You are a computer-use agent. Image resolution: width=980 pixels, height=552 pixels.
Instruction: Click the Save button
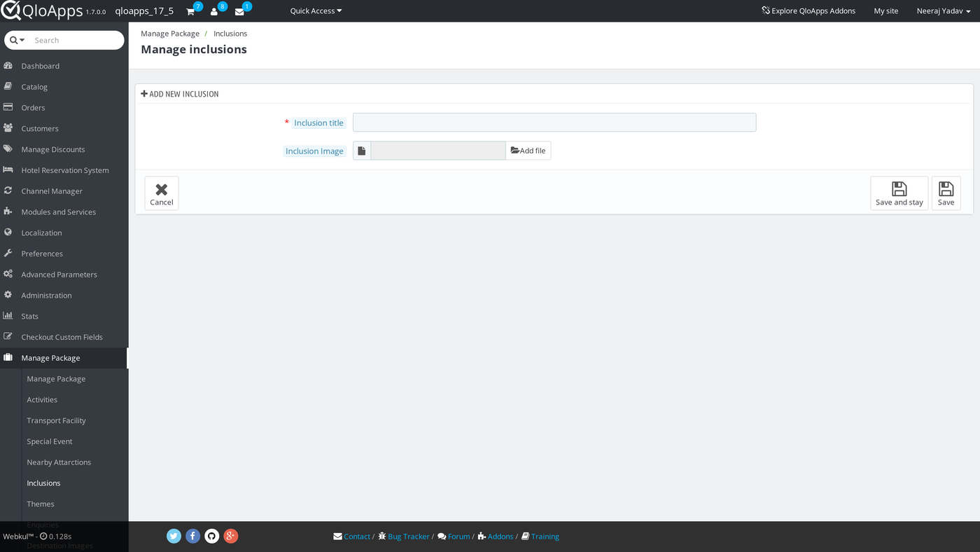point(946,193)
